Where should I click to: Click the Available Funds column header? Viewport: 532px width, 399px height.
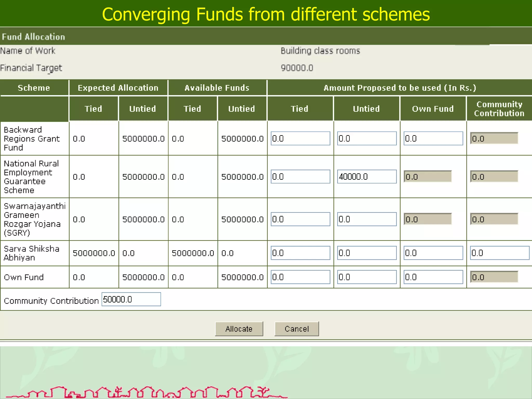(x=217, y=88)
